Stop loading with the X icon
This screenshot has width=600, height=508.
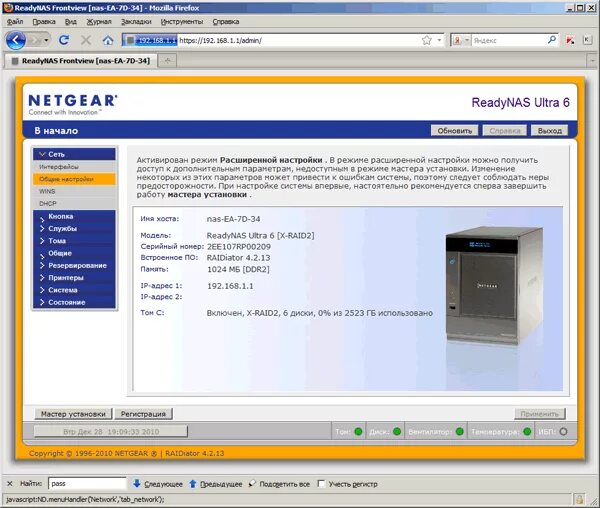point(86,40)
